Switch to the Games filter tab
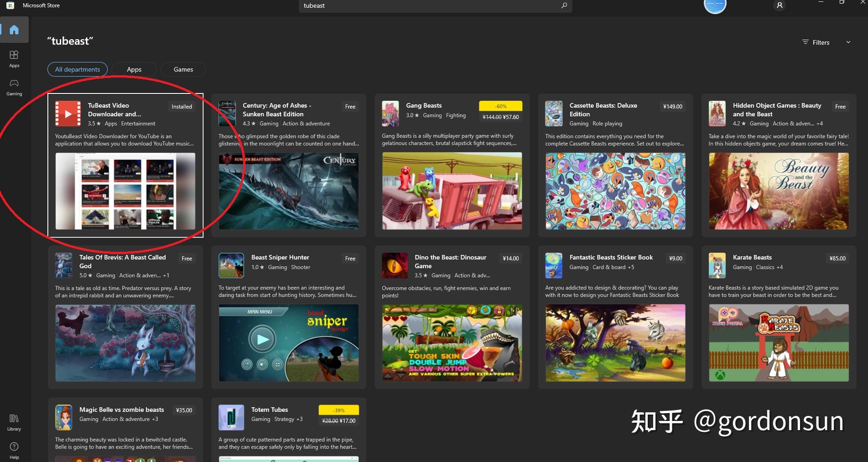 pyautogui.click(x=183, y=69)
